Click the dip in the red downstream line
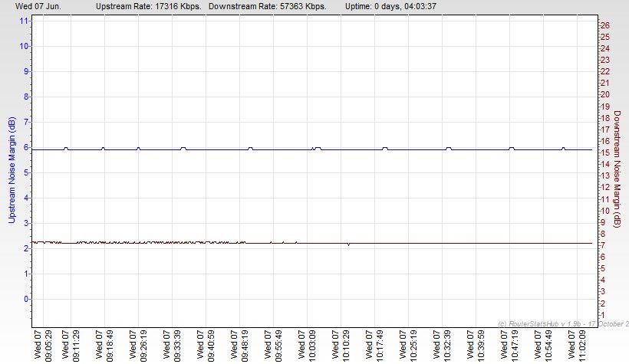Viewport: 629px width, 364px height. pyautogui.click(x=348, y=245)
